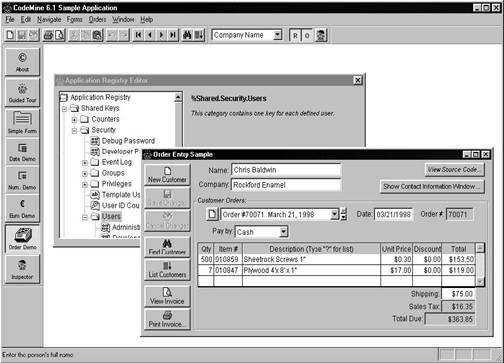The width and height of the screenshot is (504, 363).
Task: Click in the Name field Chris Baldwin
Action: coord(286,170)
